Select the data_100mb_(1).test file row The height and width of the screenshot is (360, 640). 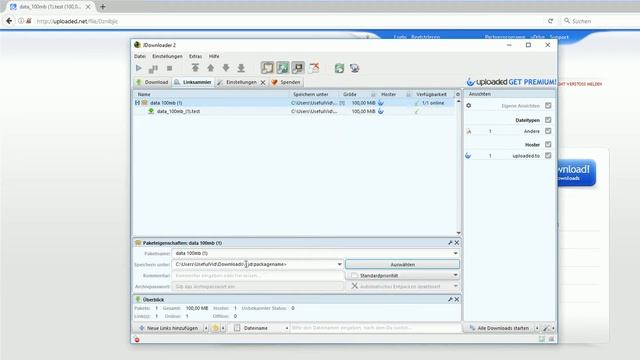tap(294, 111)
